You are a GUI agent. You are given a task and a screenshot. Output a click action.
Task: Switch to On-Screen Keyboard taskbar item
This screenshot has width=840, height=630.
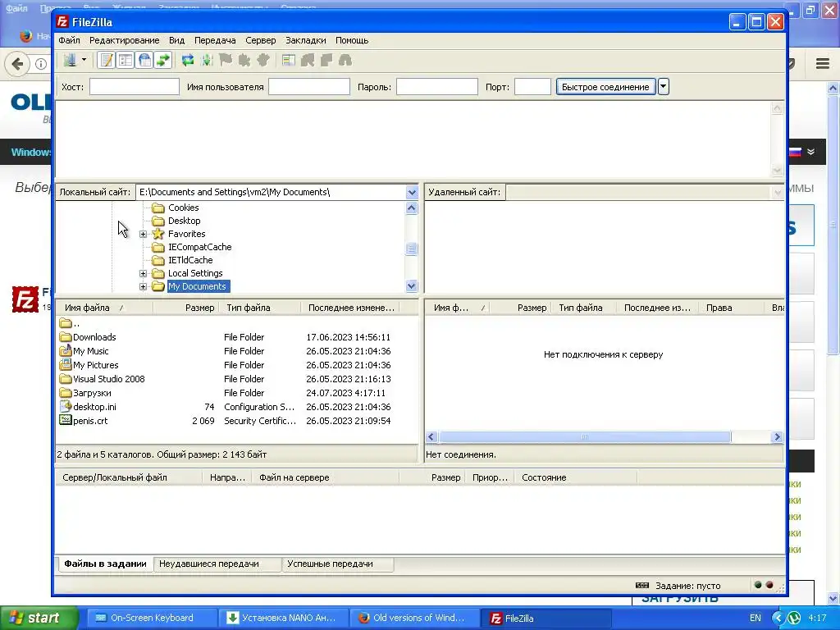pyautogui.click(x=152, y=619)
